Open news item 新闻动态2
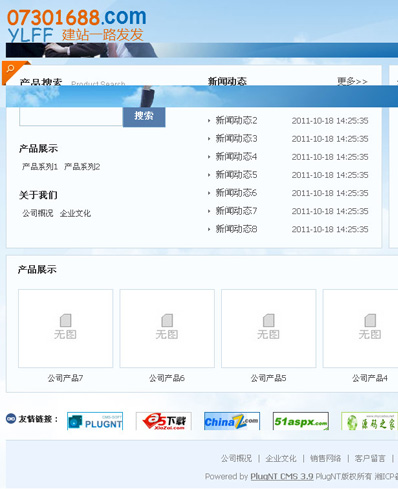This screenshot has width=398, height=489. tap(236, 120)
